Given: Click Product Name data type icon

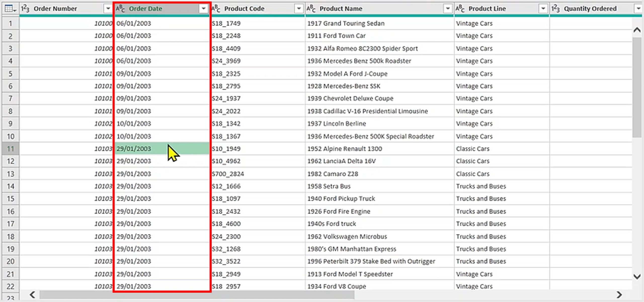Looking at the screenshot, I should [x=311, y=9].
